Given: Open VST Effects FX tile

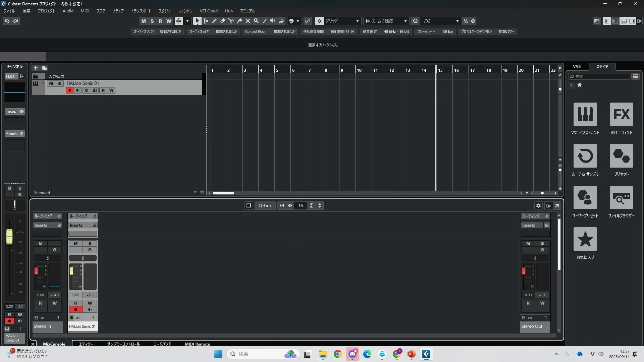Looking at the screenshot, I should tap(621, 114).
